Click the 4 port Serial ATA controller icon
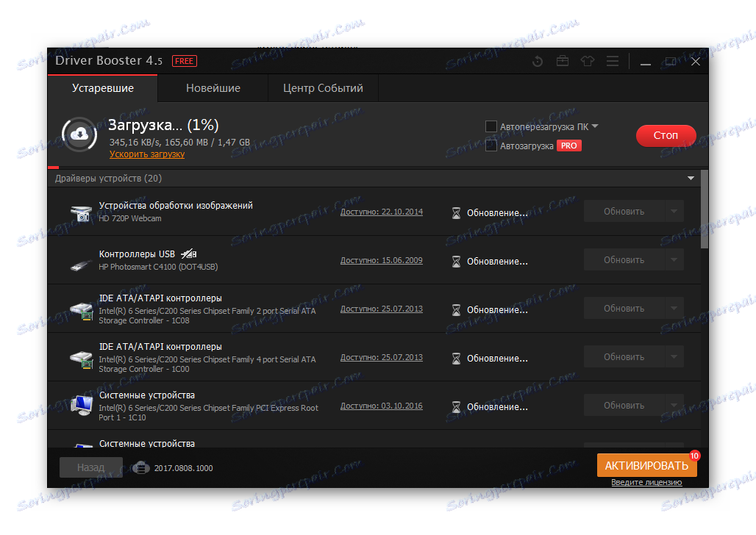This screenshot has height=535, width=756. pos(81,359)
